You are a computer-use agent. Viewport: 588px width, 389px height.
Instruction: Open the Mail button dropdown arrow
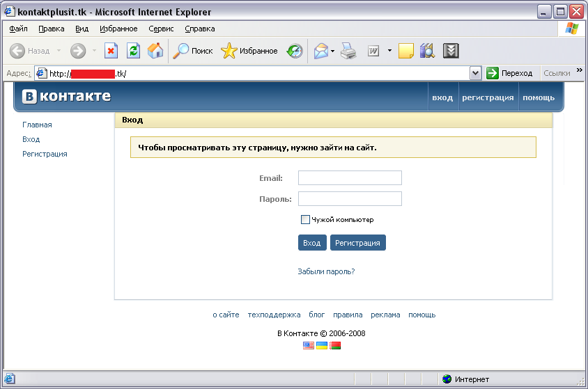click(x=332, y=51)
